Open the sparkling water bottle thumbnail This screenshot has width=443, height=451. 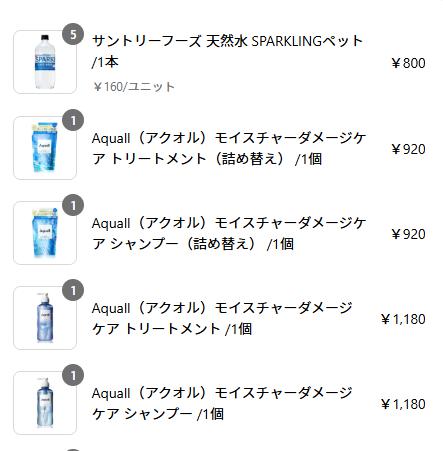pyautogui.click(x=45, y=62)
